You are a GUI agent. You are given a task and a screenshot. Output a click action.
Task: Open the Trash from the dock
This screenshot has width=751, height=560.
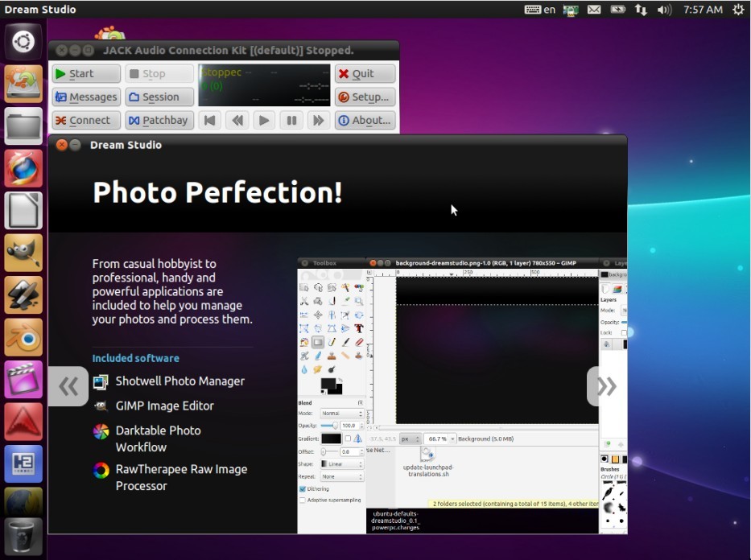tap(23, 537)
